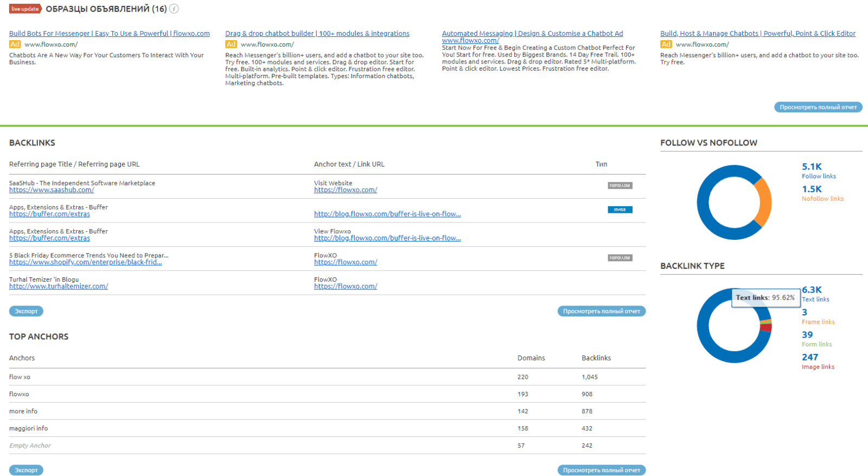This screenshot has width=868, height=476.
Task: Open the blog.flowxo.com link in the image row
Action: point(387,214)
